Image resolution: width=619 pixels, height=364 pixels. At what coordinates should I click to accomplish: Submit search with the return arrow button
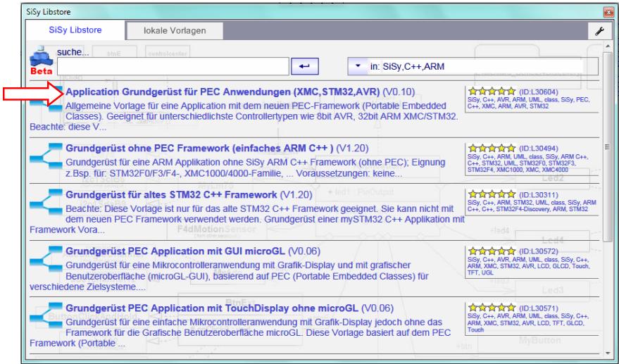pyautogui.click(x=305, y=66)
